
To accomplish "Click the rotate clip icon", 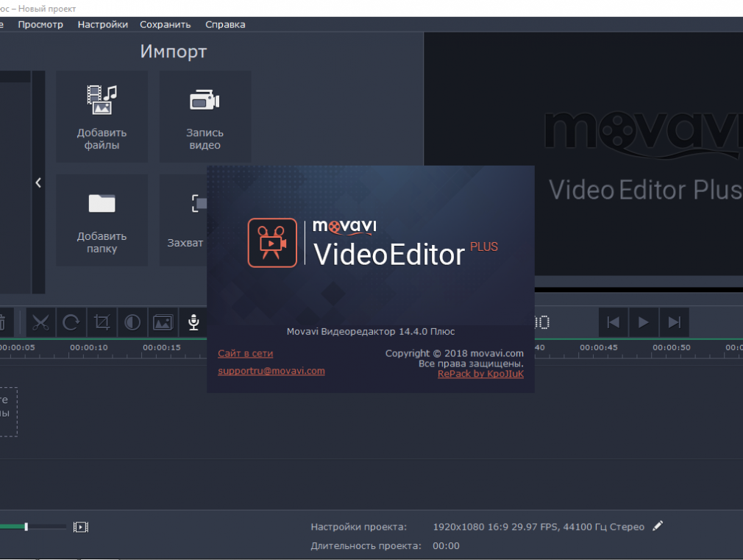I will pos(71,322).
